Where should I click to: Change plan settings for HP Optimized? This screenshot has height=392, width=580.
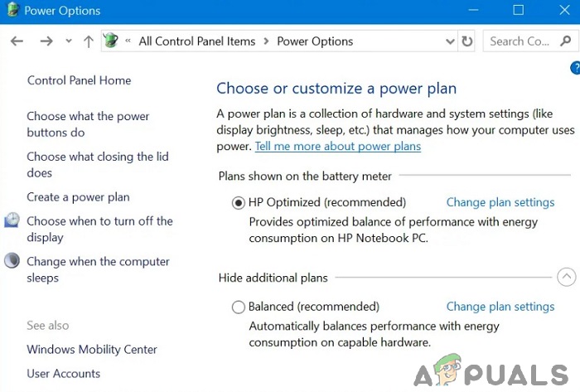pos(500,202)
